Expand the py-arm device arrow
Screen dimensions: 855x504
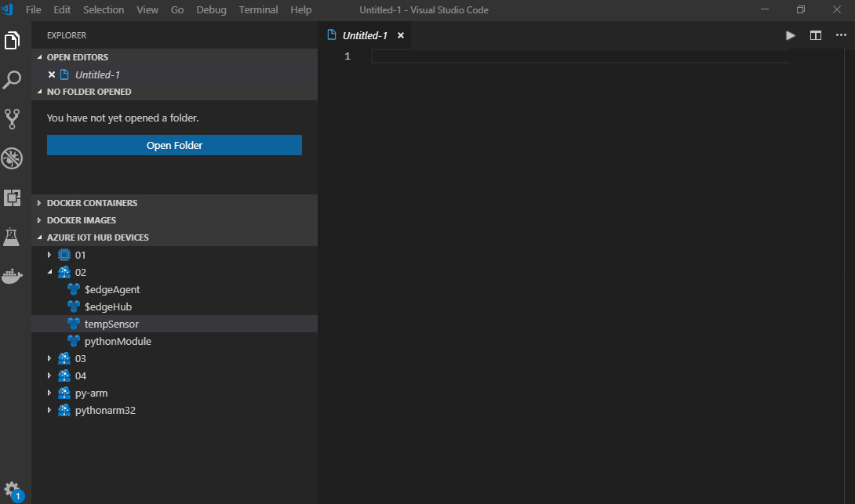tap(49, 393)
